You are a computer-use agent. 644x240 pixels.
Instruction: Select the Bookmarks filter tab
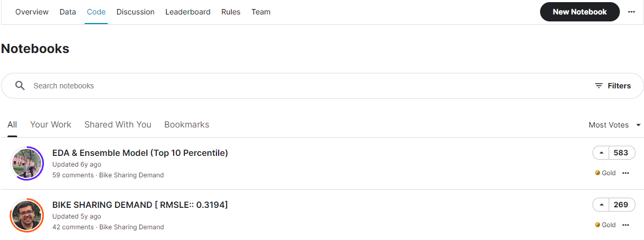pos(186,124)
